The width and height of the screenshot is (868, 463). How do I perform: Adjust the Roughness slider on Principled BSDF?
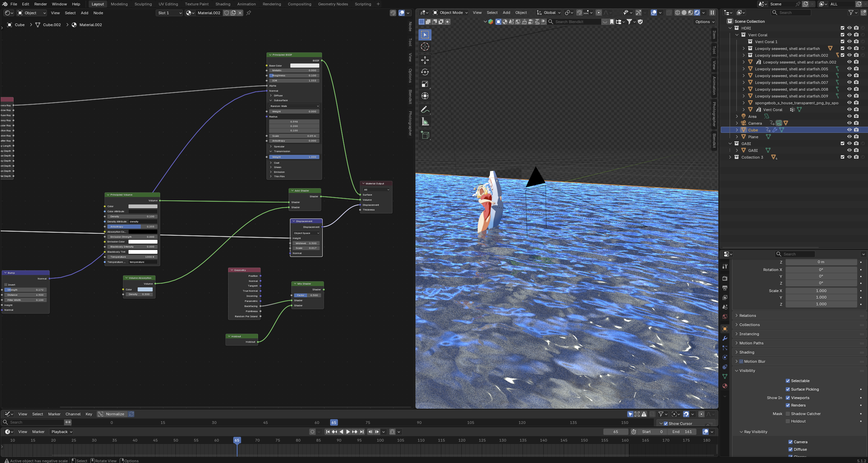click(x=294, y=75)
